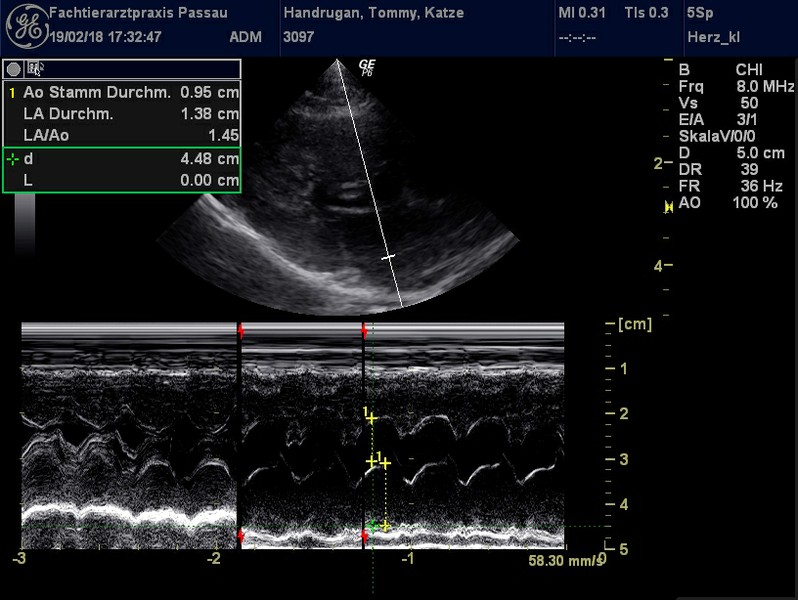Click the 58.30 mm/s sweep speed readout

coord(565,561)
